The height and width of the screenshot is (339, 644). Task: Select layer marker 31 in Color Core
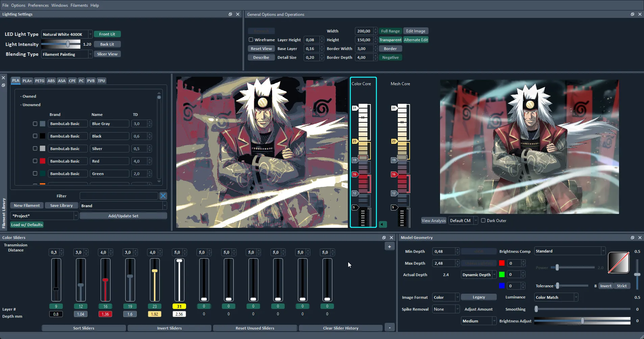pos(355,108)
